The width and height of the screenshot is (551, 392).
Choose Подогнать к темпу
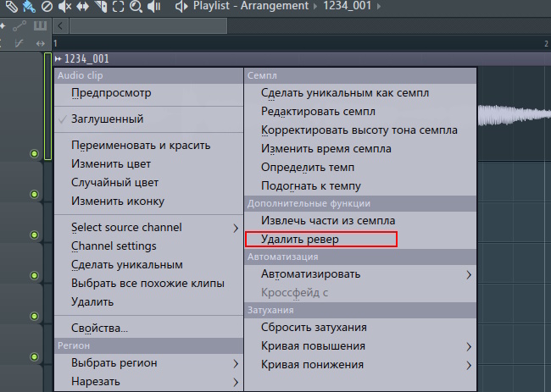[x=360, y=186]
